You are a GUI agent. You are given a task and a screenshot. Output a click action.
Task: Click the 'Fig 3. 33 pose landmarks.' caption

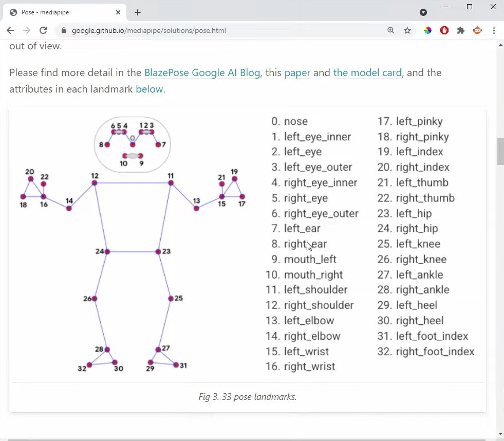(248, 397)
